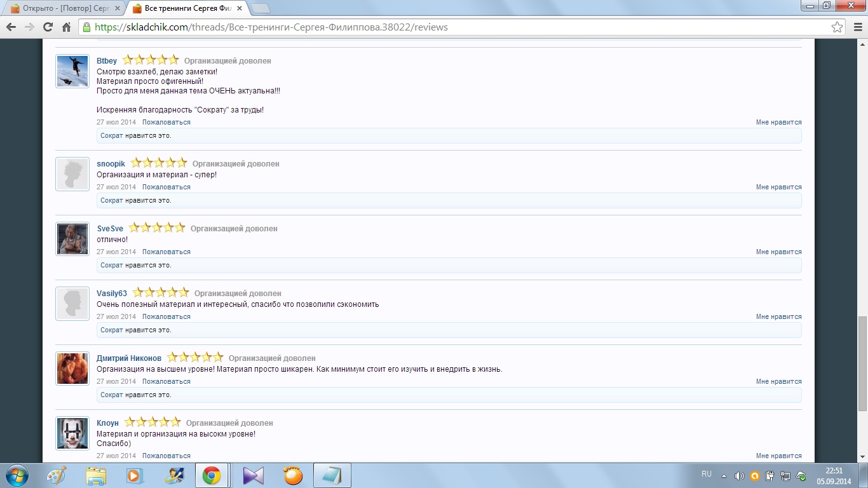Image resolution: width=868 pixels, height=488 pixels.
Task: Click the orange circular tray icon
Action: click(x=755, y=475)
